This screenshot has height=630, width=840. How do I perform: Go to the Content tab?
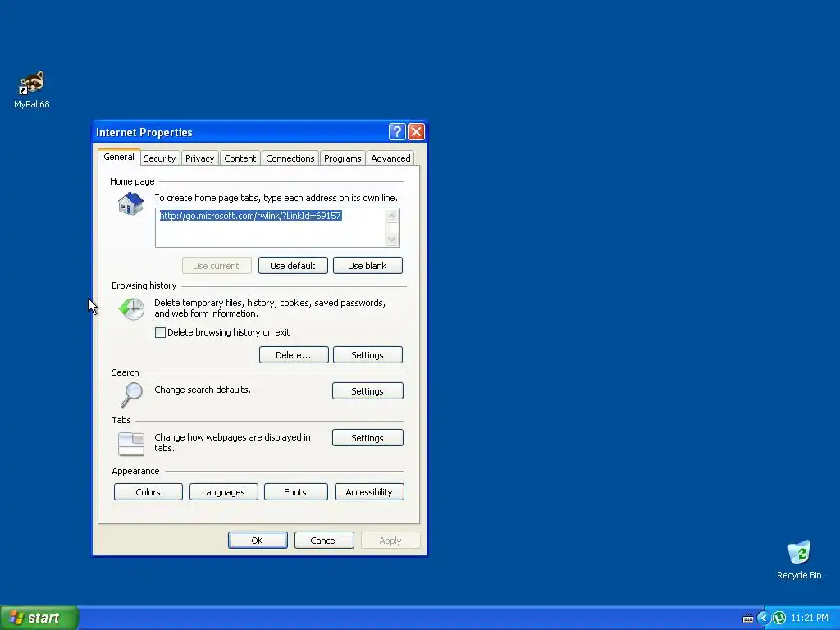240,158
